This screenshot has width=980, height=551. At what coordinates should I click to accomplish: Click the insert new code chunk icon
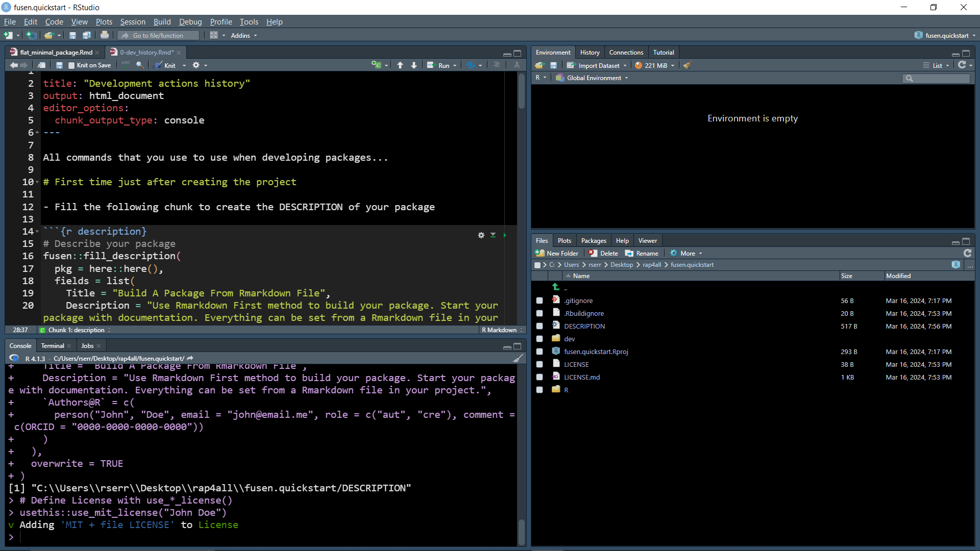(x=377, y=65)
